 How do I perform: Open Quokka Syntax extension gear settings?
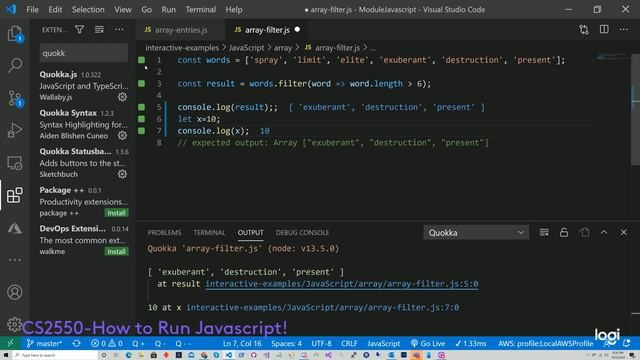tap(122, 136)
